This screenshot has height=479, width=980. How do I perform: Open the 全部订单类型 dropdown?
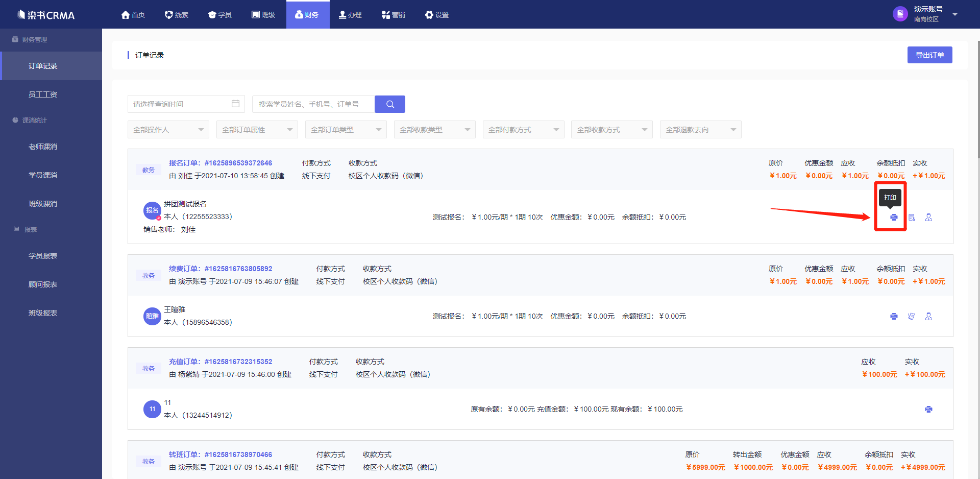coord(346,130)
